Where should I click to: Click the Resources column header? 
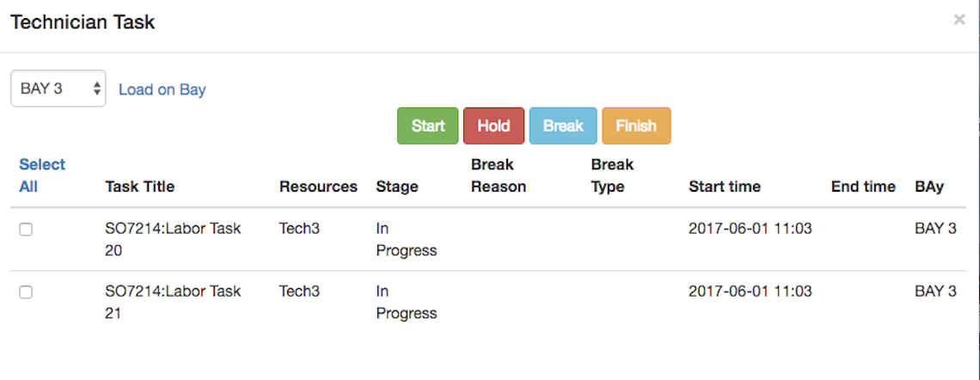pos(318,187)
